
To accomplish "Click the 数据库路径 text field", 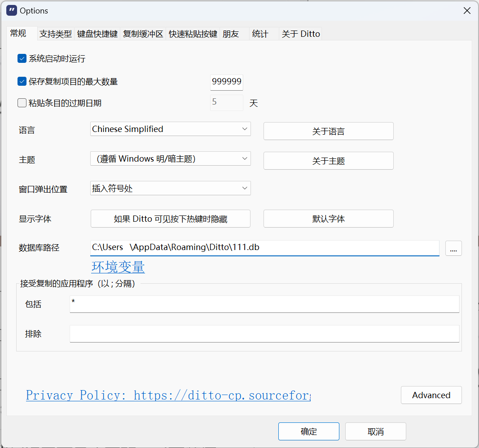I will pos(264,247).
